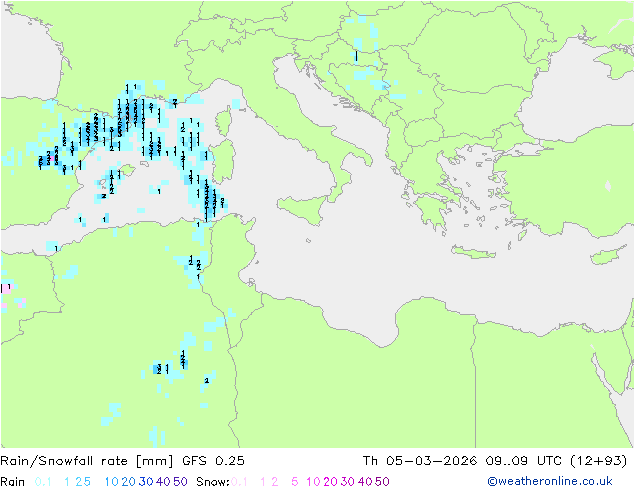Pick the Snow legend 20 value
Viewport: 634px width, 490px height.
click(x=331, y=482)
